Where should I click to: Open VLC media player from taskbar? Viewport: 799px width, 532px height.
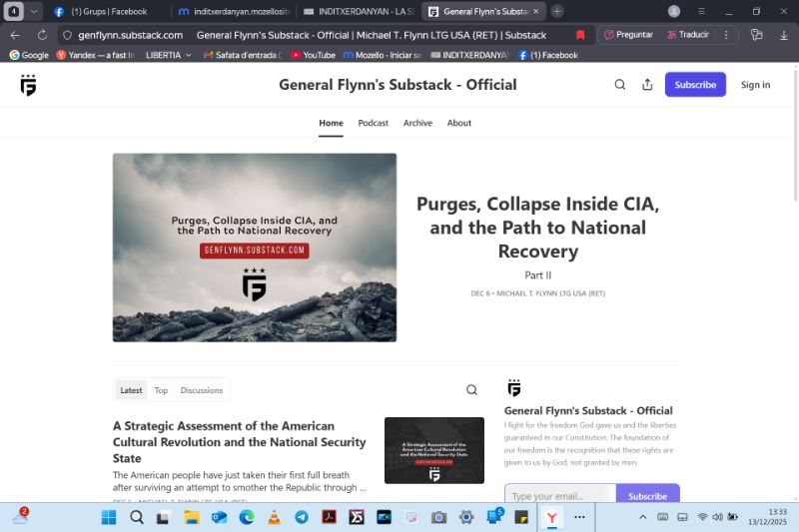pos(274,517)
